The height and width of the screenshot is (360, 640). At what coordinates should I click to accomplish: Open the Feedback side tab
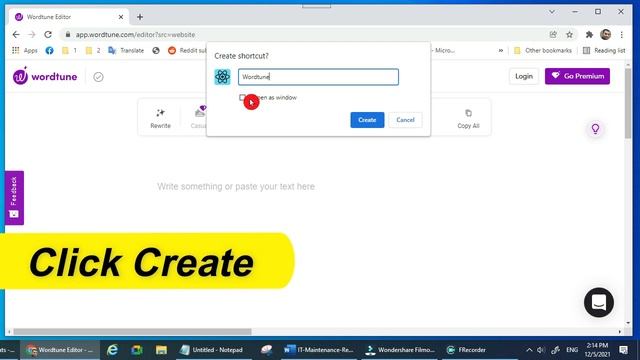coord(14,198)
